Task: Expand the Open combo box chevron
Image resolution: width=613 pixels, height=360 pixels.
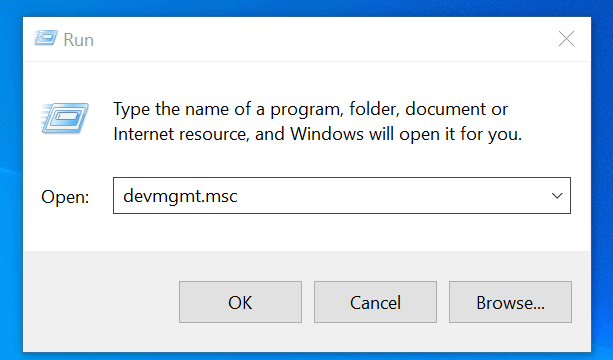Action: [557, 195]
